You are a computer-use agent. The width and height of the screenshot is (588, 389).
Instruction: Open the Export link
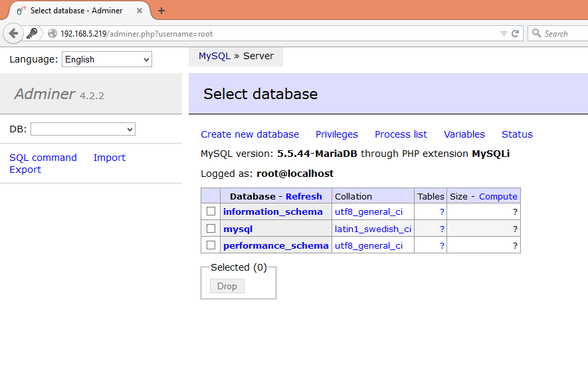pyautogui.click(x=25, y=170)
